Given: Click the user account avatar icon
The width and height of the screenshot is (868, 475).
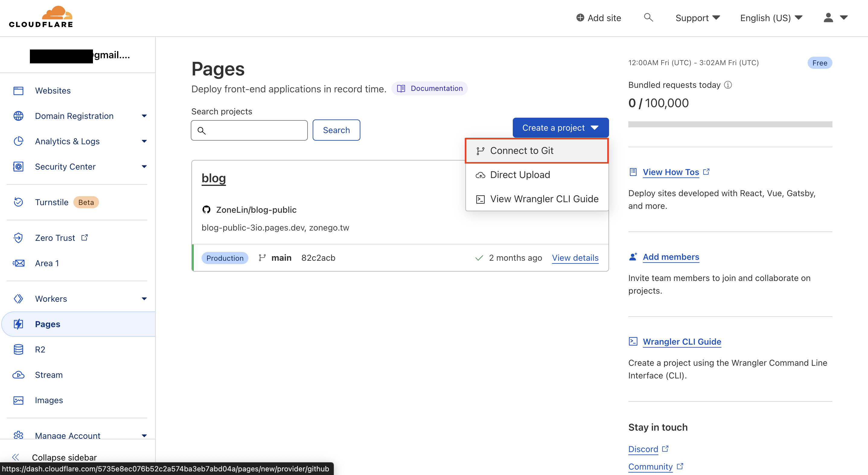Looking at the screenshot, I should click(828, 18).
